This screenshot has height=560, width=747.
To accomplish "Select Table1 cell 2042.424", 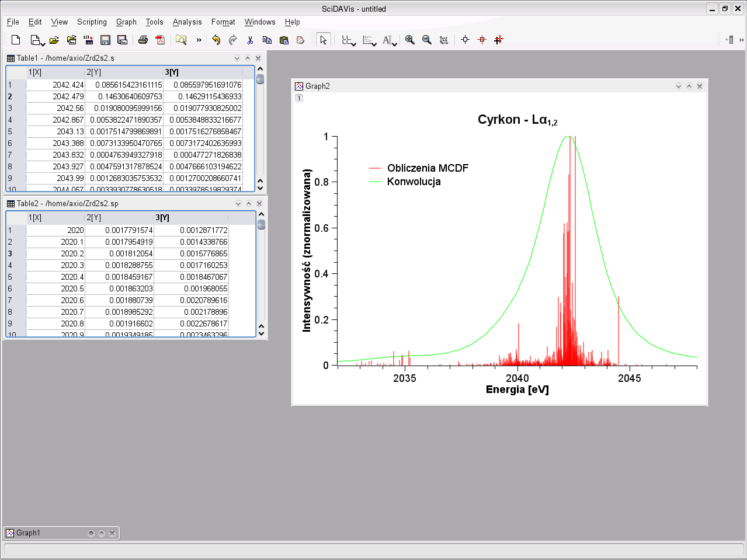I will coord(55,85).
